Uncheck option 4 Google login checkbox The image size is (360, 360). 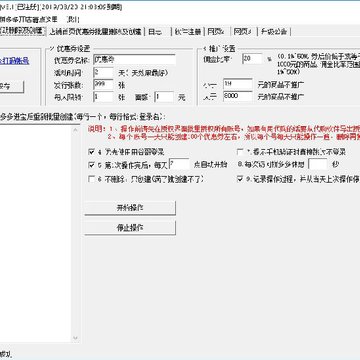[x=91, y=152]
